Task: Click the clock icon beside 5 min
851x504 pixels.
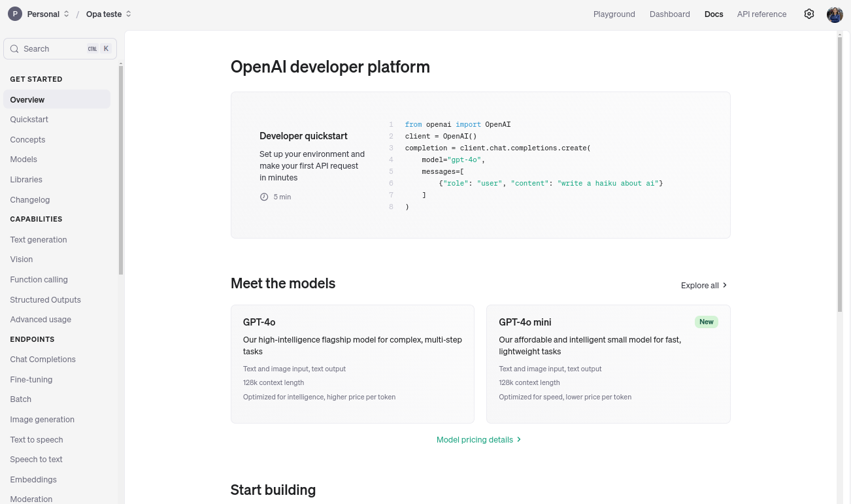Action: [264, 197]
